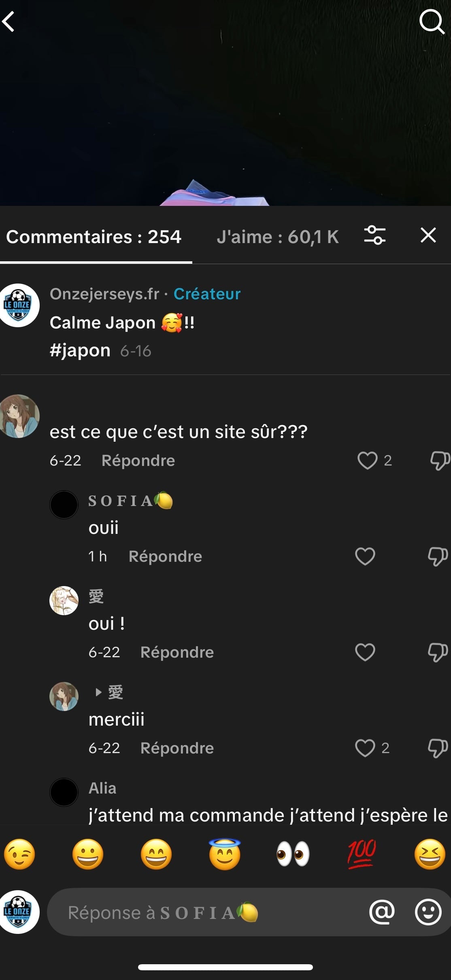Insert the halo angel emoji
The height and width of the screenshot is (980, 451).
(x=225, y=854)
